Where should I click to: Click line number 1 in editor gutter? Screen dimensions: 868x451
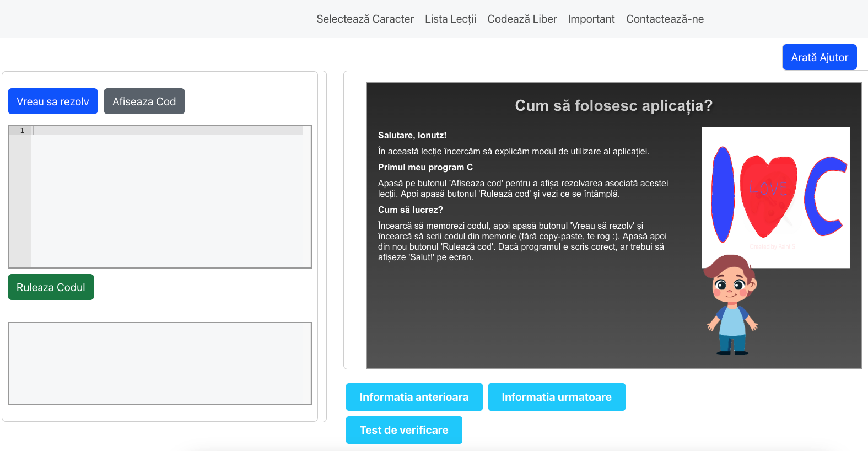point(22,131)
